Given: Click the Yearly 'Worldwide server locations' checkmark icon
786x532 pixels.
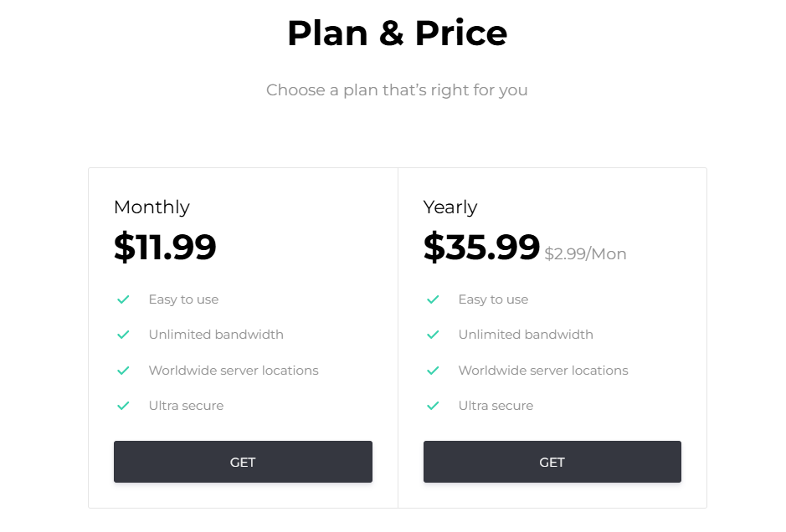Looking at the screenshot, I should pyautogui.click(x=433, y=370).
